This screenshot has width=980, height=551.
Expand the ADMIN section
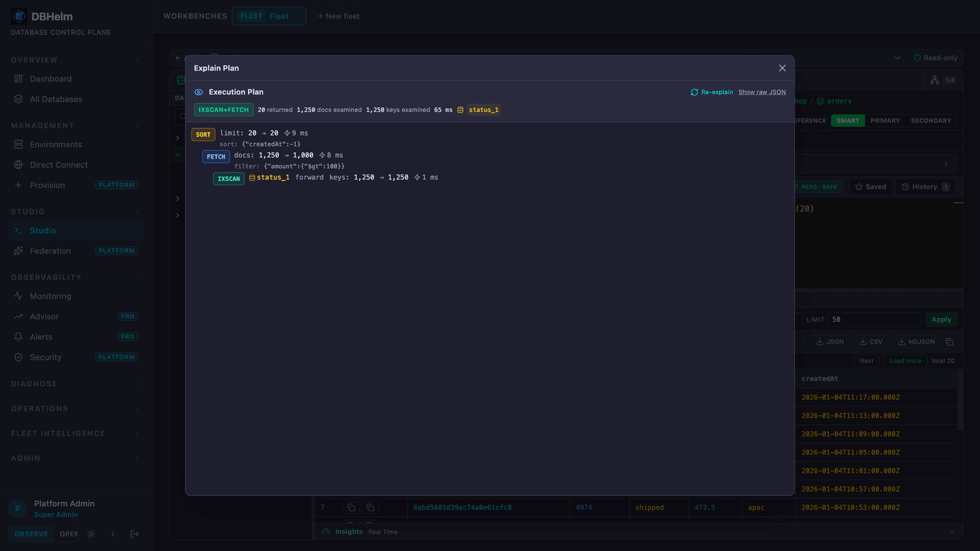[x=76, y=459]
